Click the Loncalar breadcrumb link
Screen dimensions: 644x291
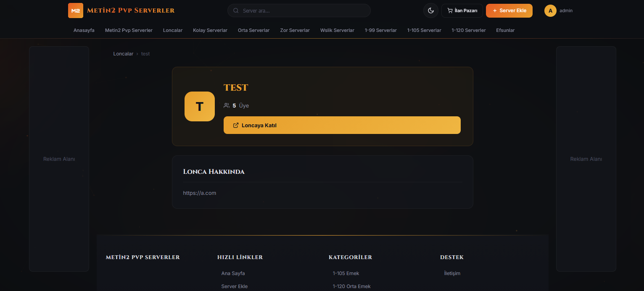pos(123,54)
